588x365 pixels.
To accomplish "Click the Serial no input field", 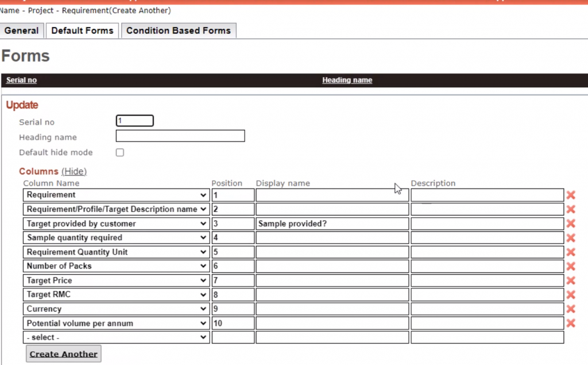I will 135,121.
